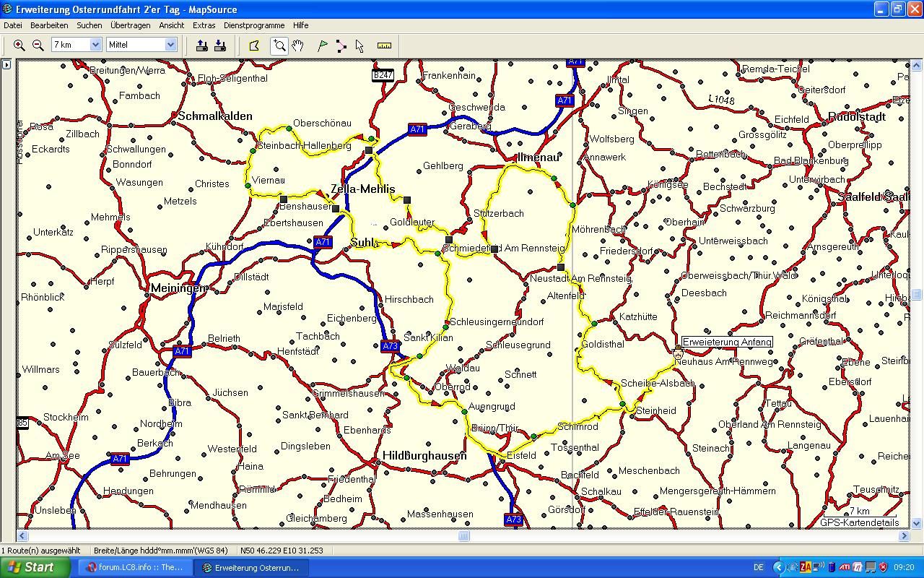Image resolution: width=924 pixels, height=578 pixels.
Task: Open the 7 km map scale dropdown
Action: [x=95, y=45]
